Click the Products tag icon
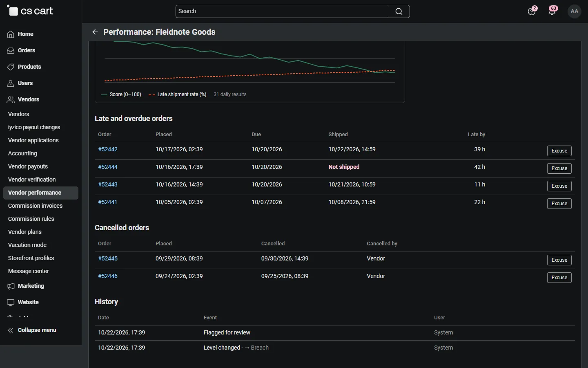The height and width of the screenshot is (368, 588). pos(11,67)
